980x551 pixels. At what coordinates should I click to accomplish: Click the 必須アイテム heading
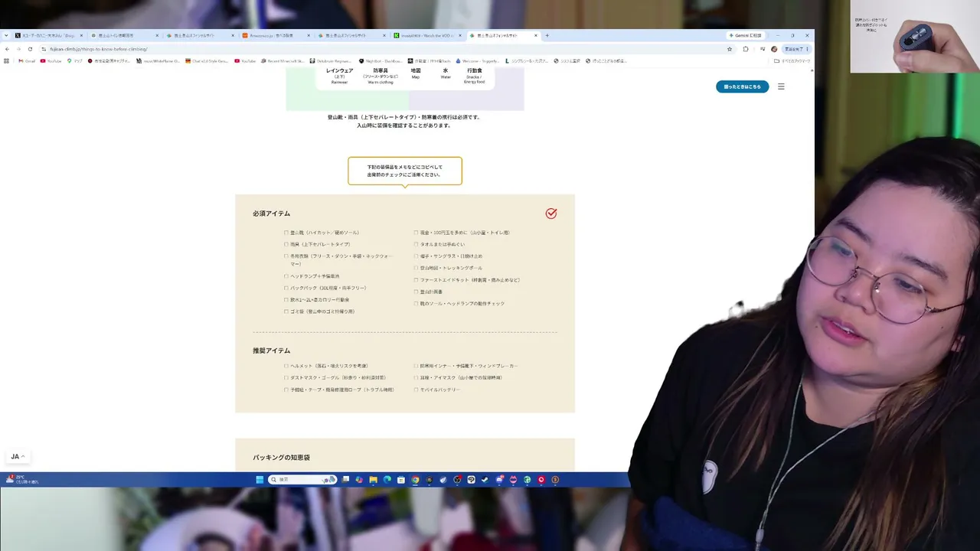coord(272,214)
